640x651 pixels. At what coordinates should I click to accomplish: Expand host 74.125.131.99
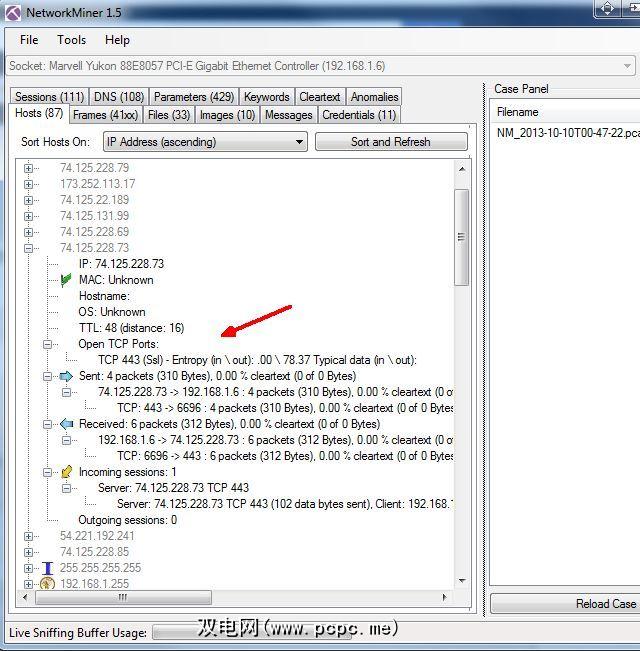click(28, 216)
